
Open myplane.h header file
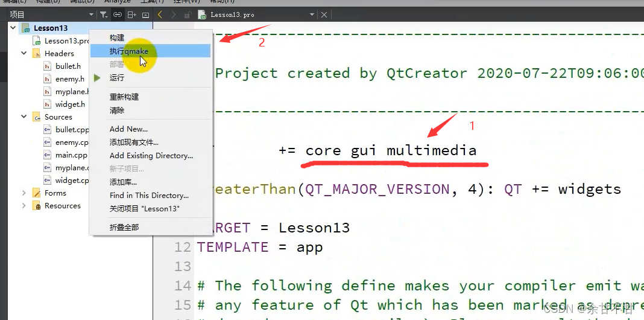pyautogui.click(x=72, y=92)
